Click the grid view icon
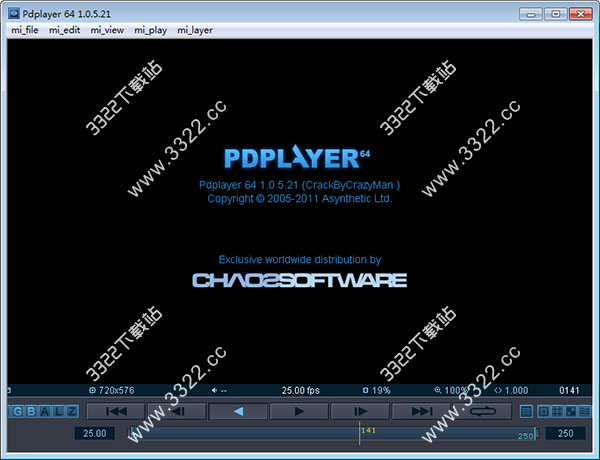The width and height of the screenshot is (600, 460). pyautogui.click(x=557, y=411)
